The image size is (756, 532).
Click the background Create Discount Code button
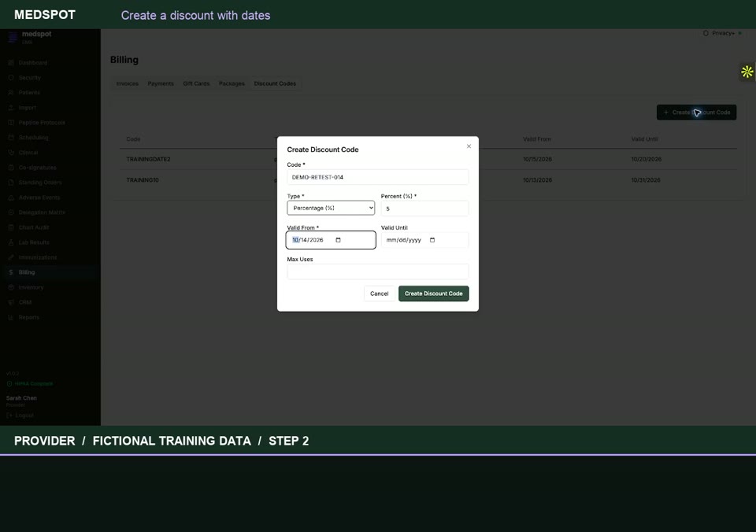(x=696, y=113)
